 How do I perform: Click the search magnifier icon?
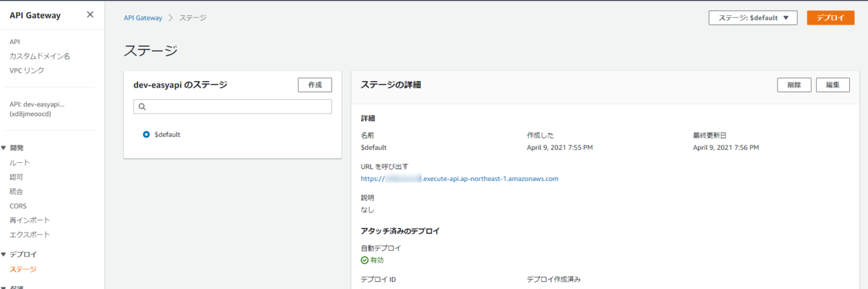click(x=142, y=106)
